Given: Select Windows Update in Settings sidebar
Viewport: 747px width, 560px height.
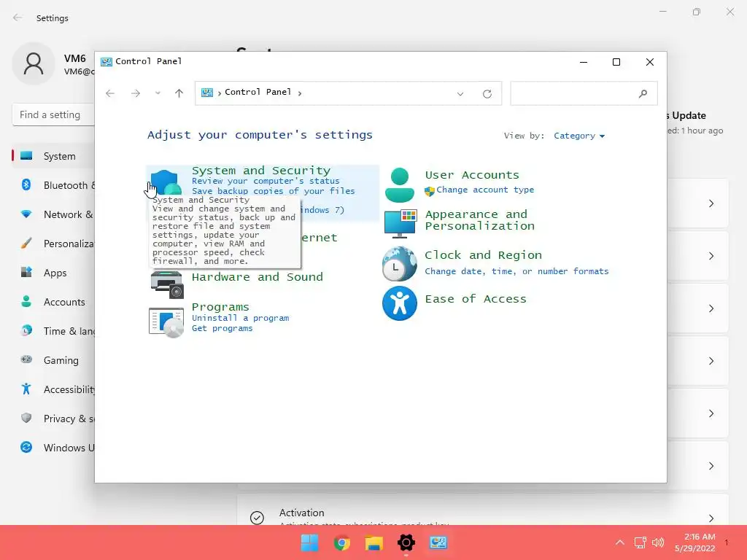Looking at the screenshot, I should coord(54,448).
